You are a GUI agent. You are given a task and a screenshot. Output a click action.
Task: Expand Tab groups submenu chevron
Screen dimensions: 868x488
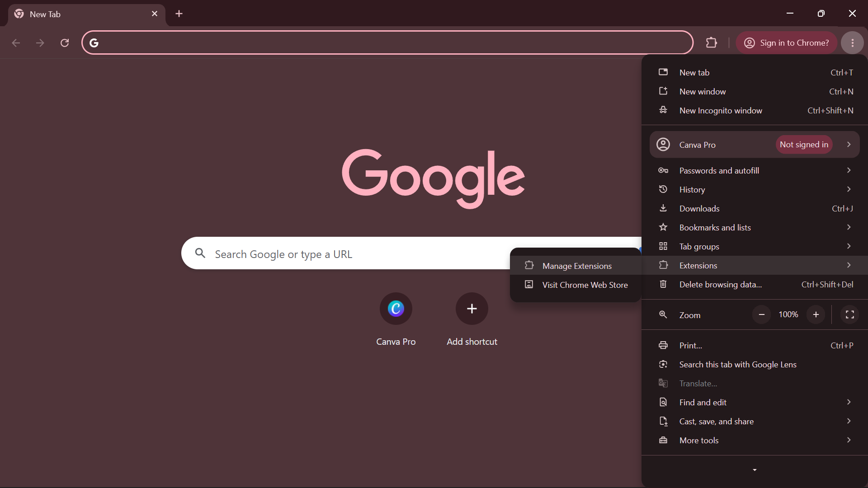point(849,246)
